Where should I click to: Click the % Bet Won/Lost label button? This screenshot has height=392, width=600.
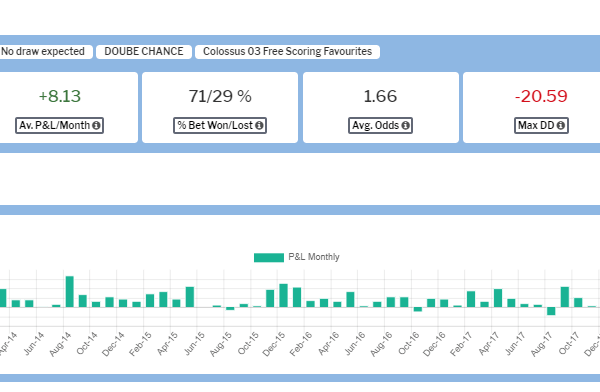tap(220, 126)
